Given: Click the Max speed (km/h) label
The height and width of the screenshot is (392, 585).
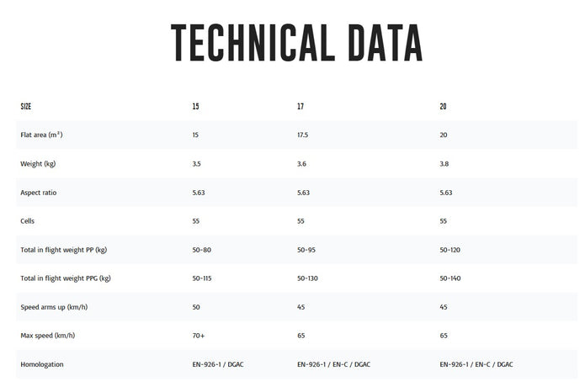Looking at the screenshot, I should pos(48,336).
